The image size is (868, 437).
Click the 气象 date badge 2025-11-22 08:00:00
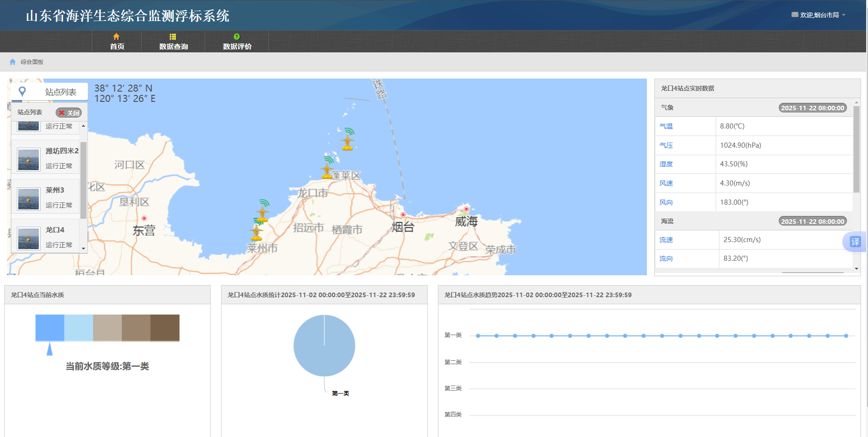[x=813, y=108]
